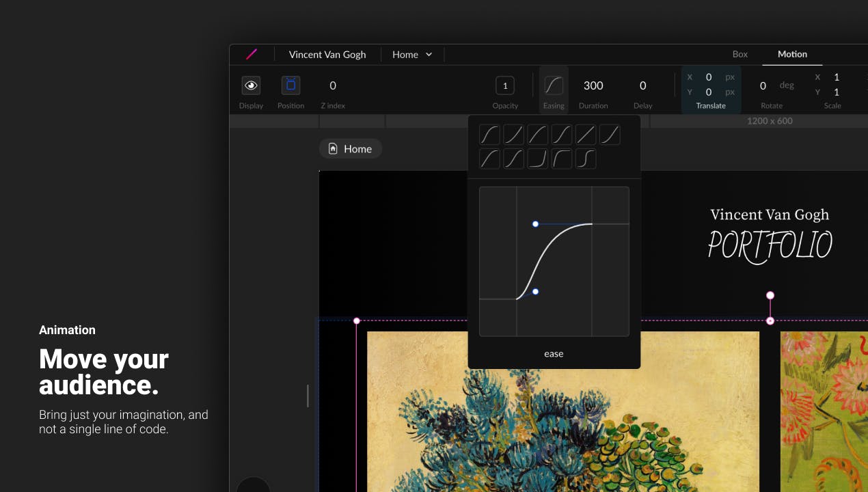Click the Translate X value field
The image size is (868, 492).
[x=709, y=77]
